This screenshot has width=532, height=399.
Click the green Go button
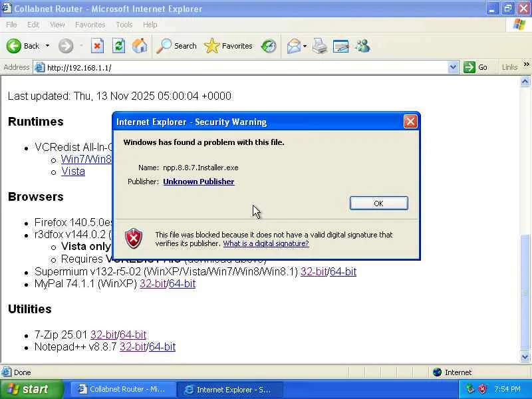pos(475,67)
